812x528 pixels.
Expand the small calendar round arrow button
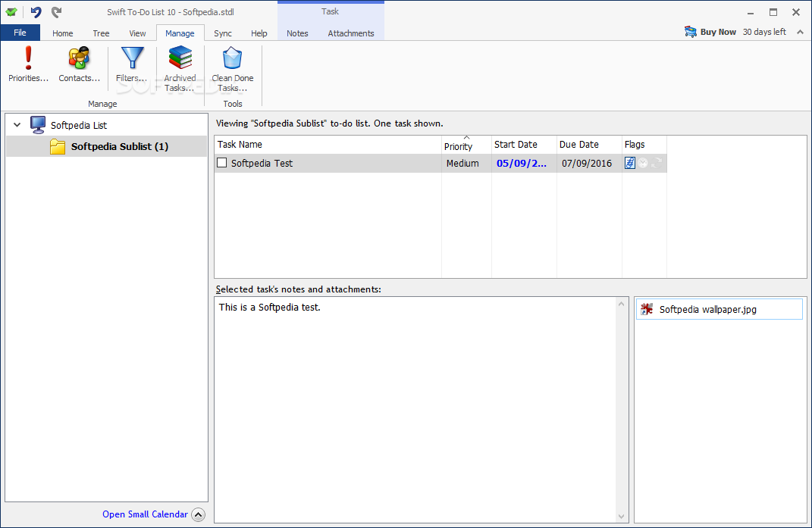[x=199, y=514]
